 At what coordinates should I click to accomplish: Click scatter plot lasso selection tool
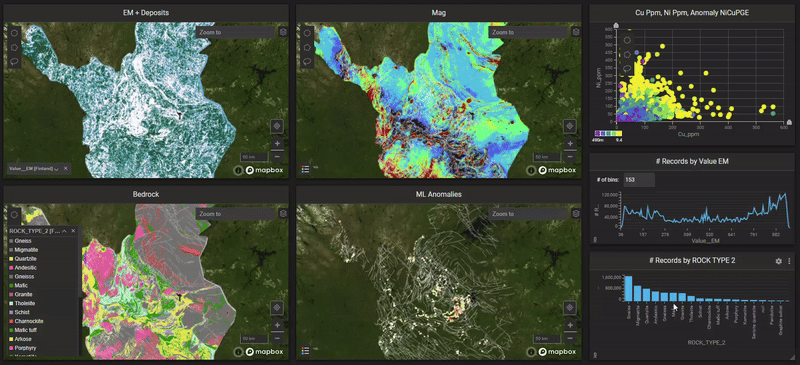pyautogui.click(x=628, y=68)
